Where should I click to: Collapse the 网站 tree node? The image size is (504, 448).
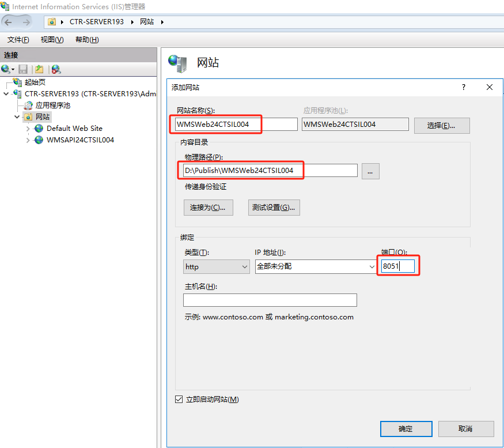coord(17,117)
